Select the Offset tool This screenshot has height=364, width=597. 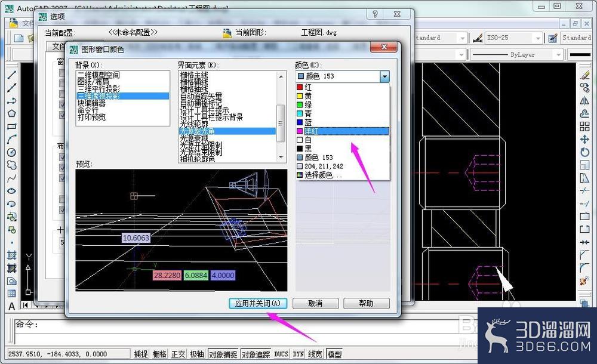click(x=584, y=113)
